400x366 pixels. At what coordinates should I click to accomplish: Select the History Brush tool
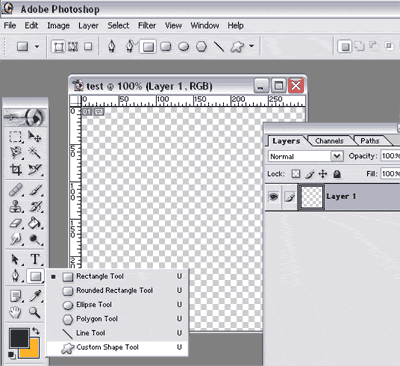35,207
